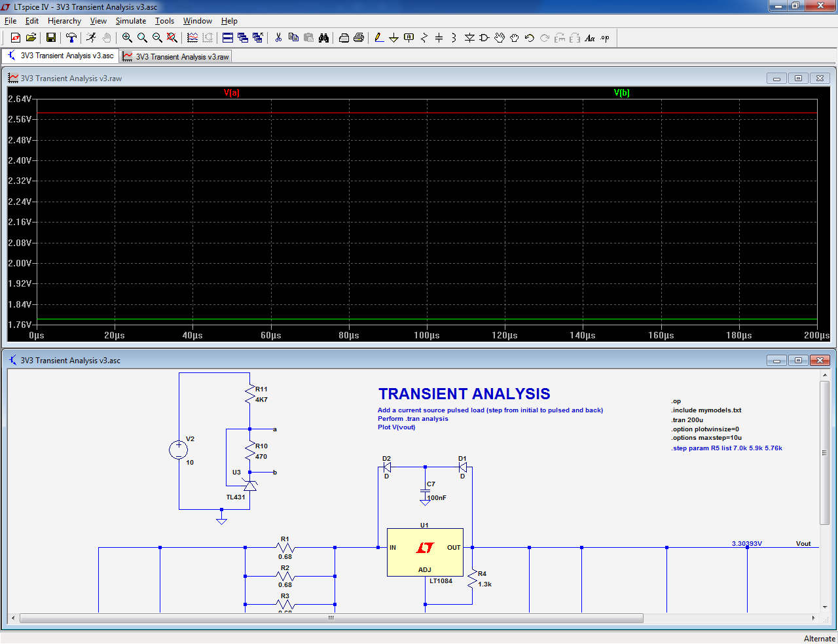
Task: Open the Help menu
Action: (229, 21)
